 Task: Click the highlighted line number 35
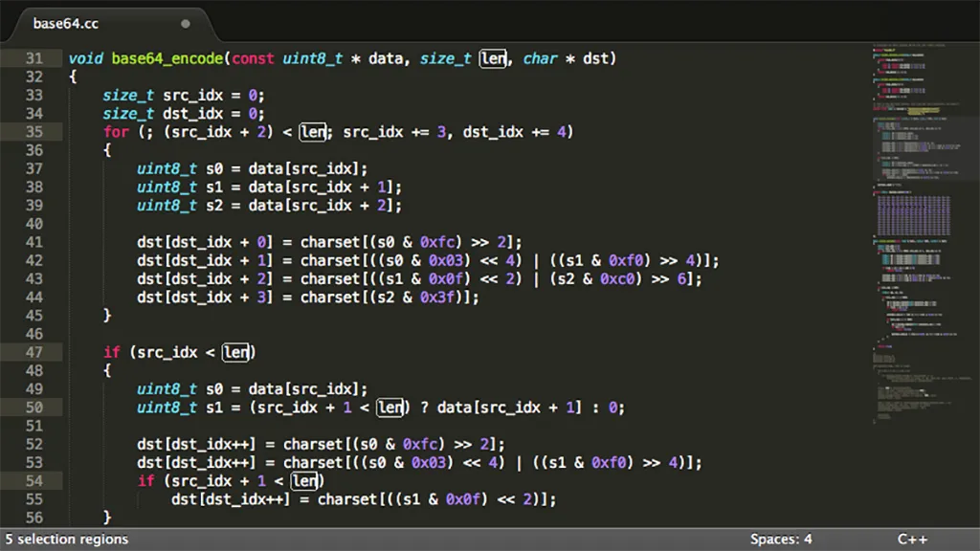coord(33,131)
